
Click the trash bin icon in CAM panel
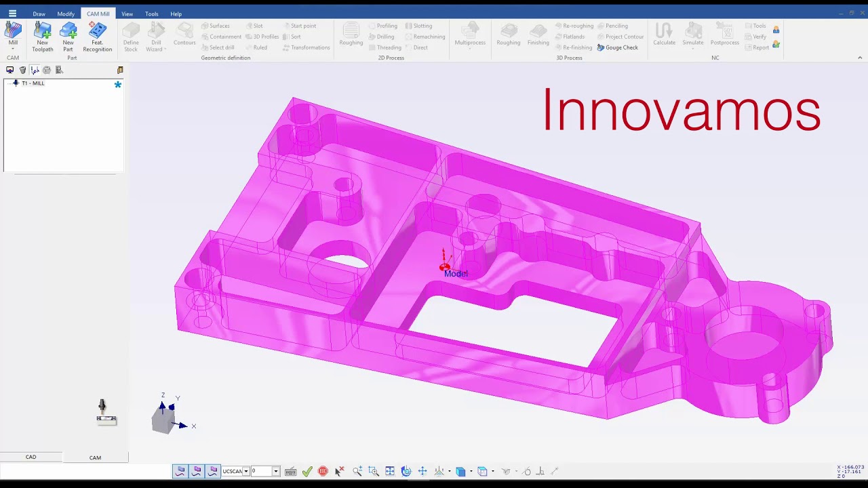tap(22, 70)
